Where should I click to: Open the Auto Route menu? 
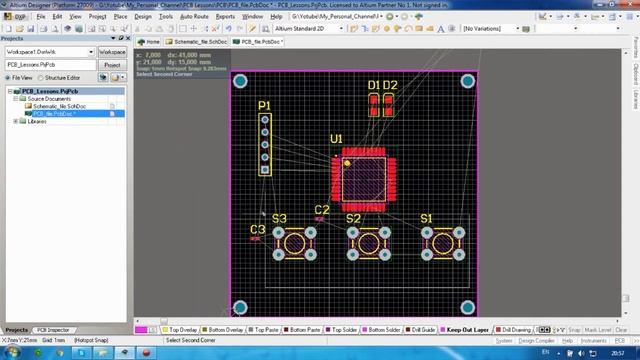[x=194, y=17]
